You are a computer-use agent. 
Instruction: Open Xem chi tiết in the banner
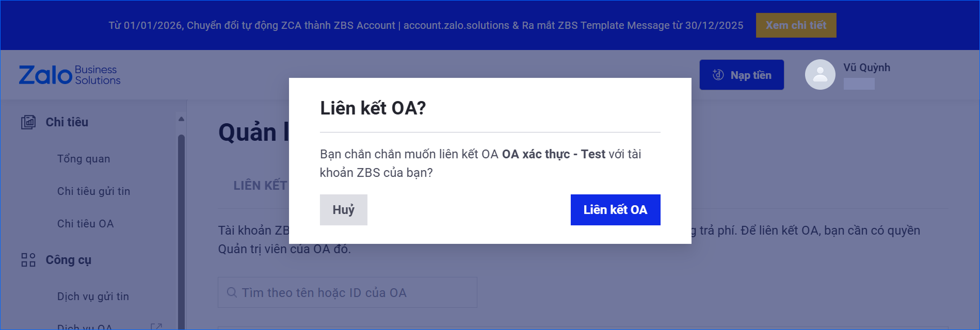tap(796, 25)
